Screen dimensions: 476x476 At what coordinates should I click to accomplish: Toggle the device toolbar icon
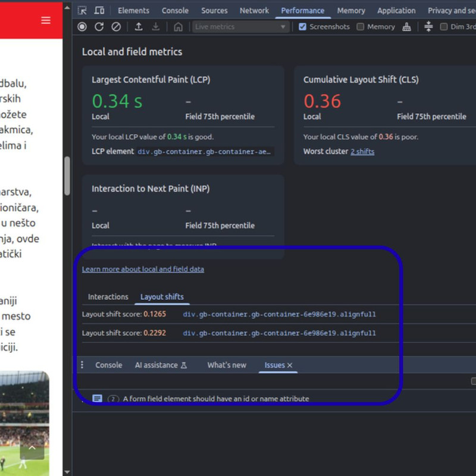pyautogui.click(x=99, y=10)
